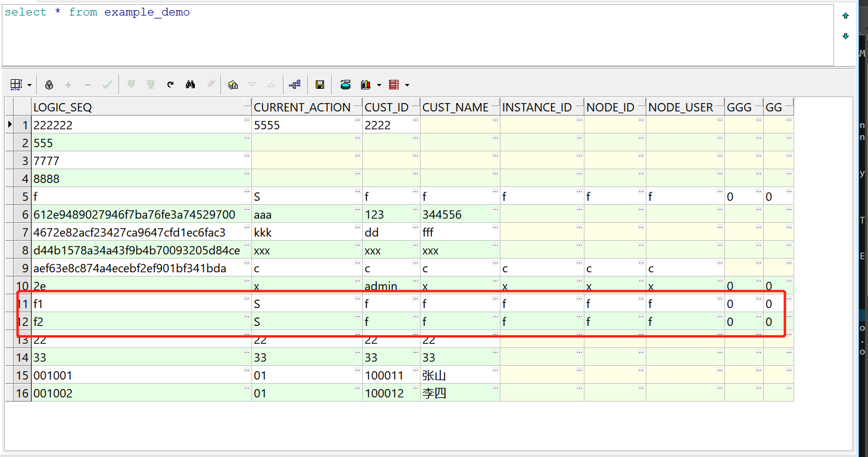868x457 pixels.
Task: Click the teal database disk icon
Action: (x=345, y=85)
